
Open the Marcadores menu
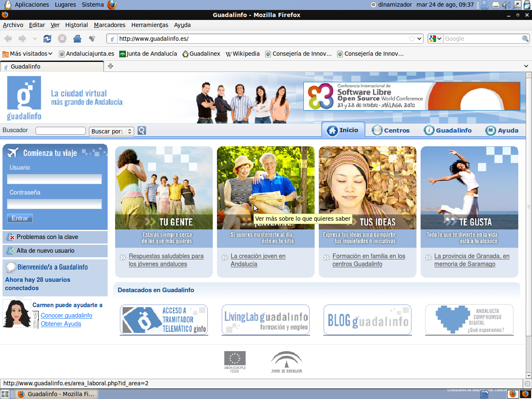click(110, 25)
